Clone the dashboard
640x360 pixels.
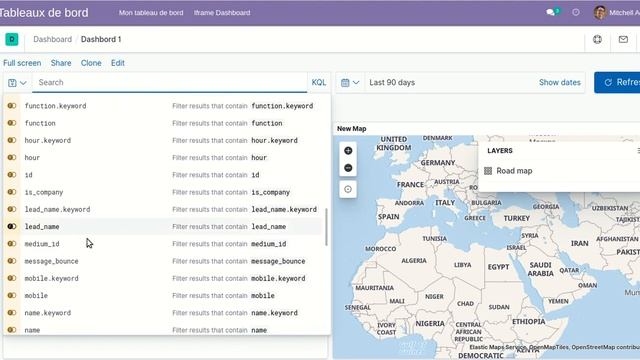click(x=91, y=63)
